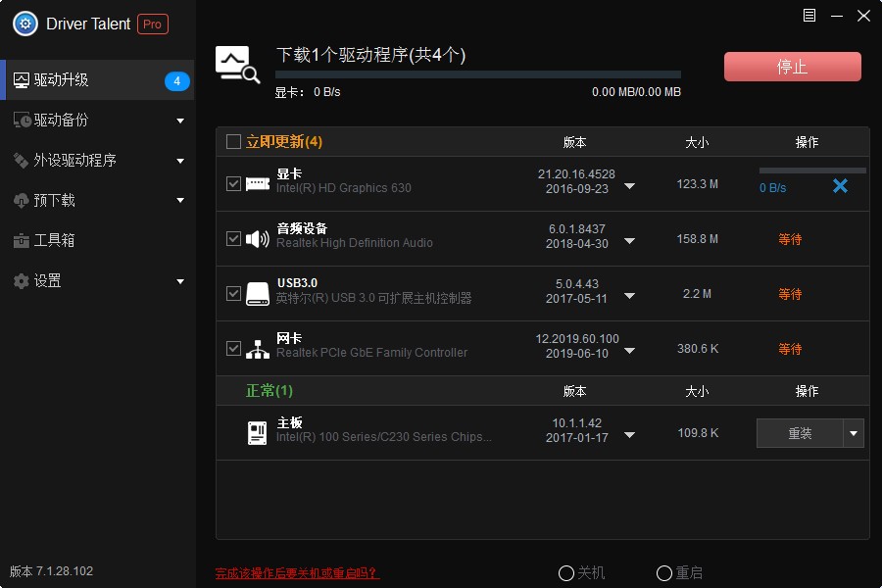Open version dropdown for 12.2019.60.100

click(x=629, y=351)
